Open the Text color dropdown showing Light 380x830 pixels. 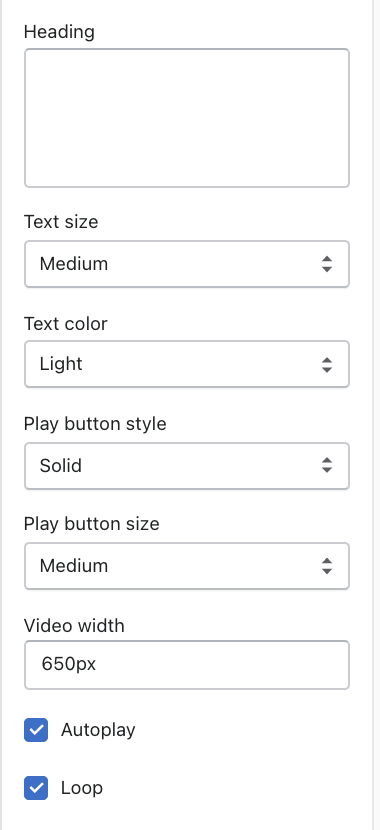point(187,364)
